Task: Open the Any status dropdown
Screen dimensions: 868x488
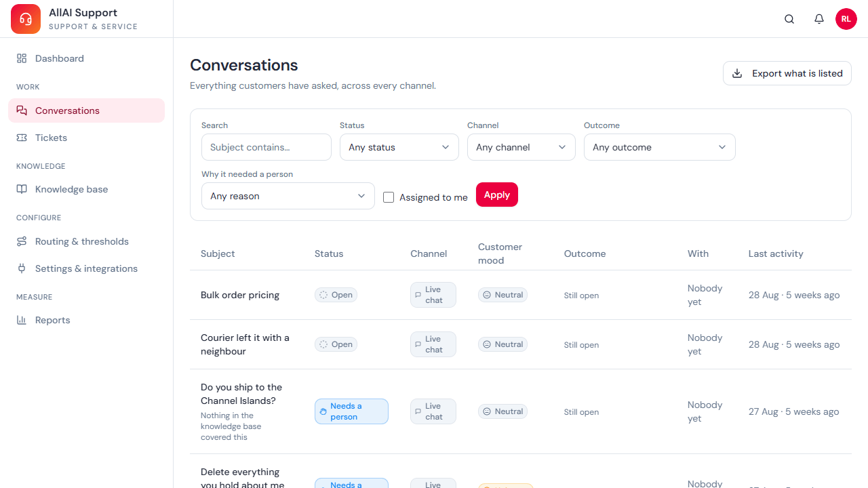Action: pyautogui.click(x=399, y=147)
